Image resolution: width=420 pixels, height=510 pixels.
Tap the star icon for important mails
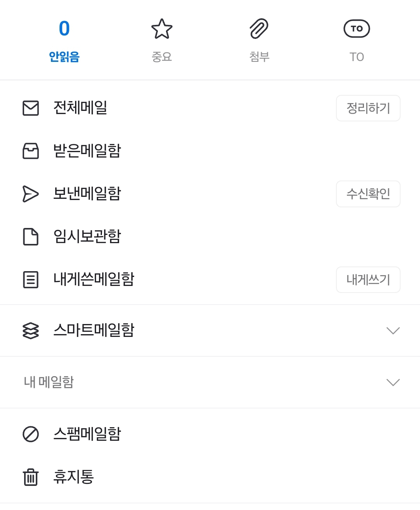click(161, 29)
